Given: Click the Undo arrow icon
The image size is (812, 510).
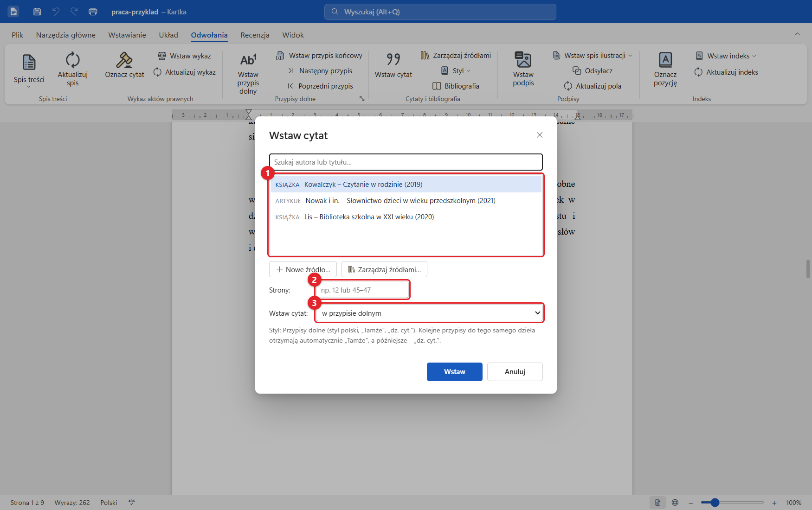Looking at the screenshot, I should 56,12.
